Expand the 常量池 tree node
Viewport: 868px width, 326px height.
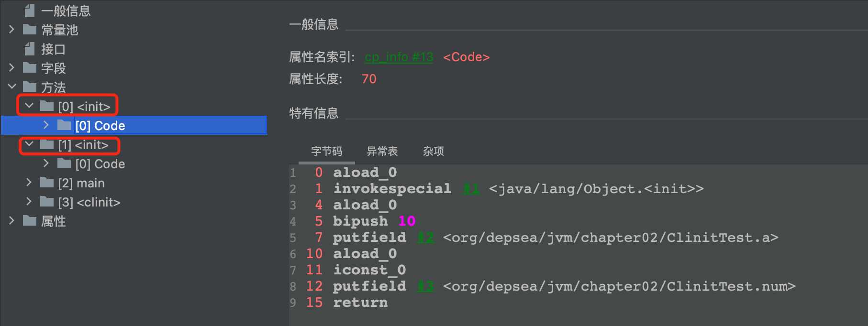(12, 30)
